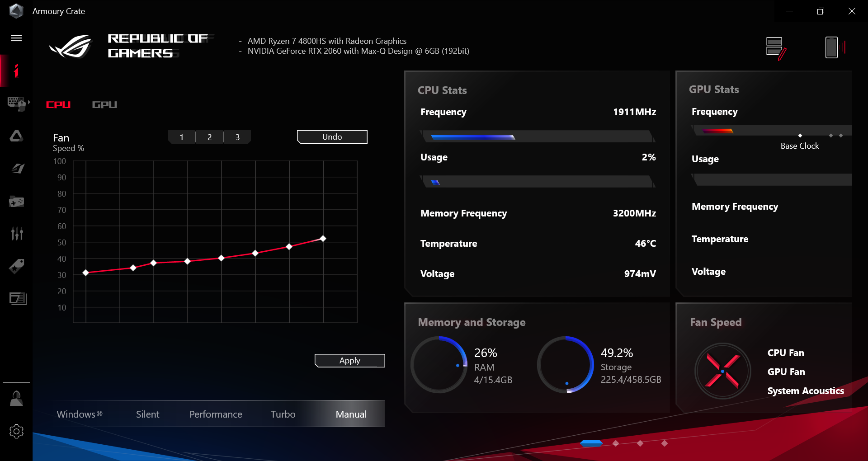
Task: Open Scenario Profiles sliders icon
Action: coord(17,233)
